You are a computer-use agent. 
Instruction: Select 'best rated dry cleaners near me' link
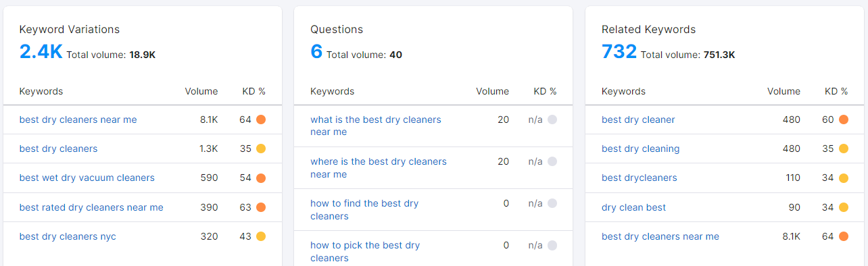(91, 207)
